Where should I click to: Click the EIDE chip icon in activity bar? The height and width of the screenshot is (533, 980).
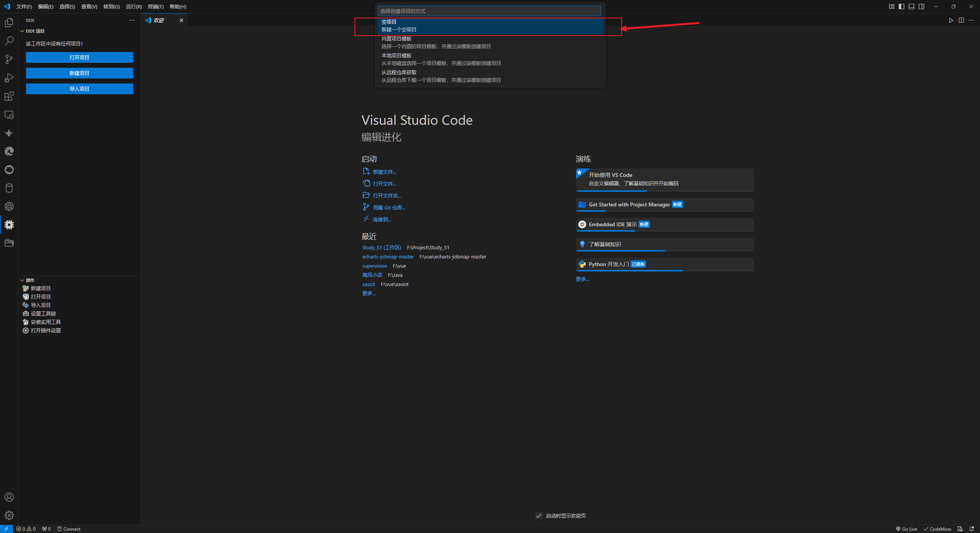(9, 225)
